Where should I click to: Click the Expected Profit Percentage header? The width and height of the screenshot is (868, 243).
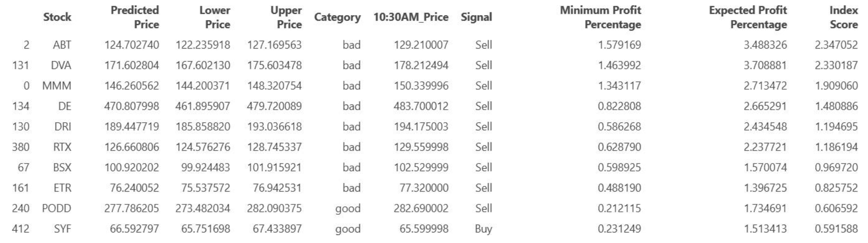[x=748, y=17]
